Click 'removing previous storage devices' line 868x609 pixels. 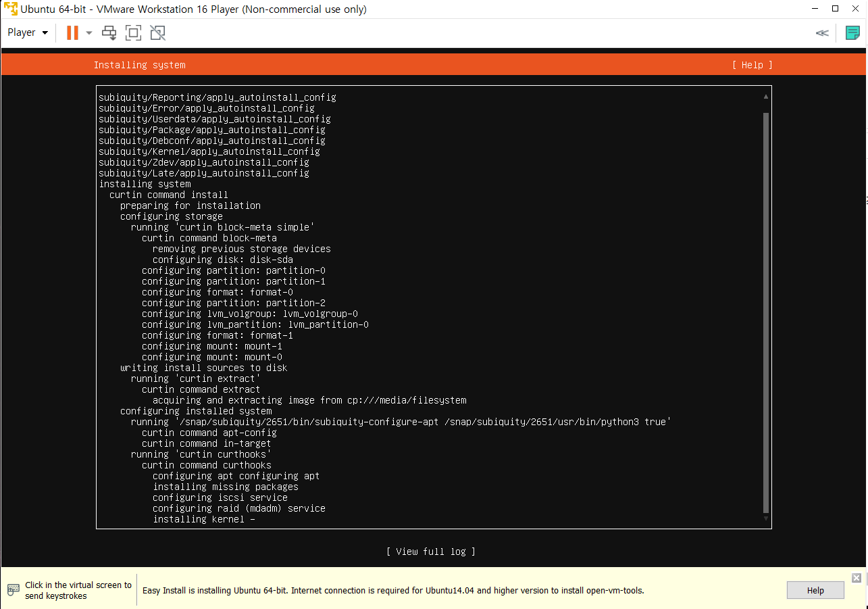coord(242,249)
